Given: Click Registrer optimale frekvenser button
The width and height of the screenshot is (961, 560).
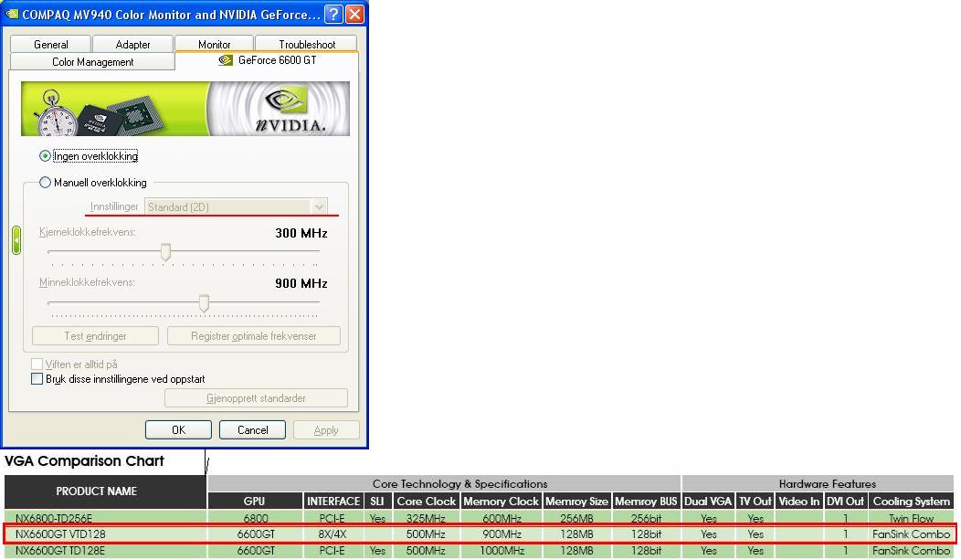Looking at the screenshot, I should click(x=254, y=336).
